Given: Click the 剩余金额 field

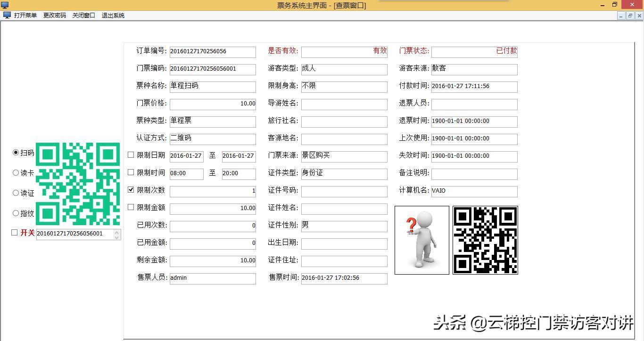Looking at the screenshot, I should [x=213, y=261].
